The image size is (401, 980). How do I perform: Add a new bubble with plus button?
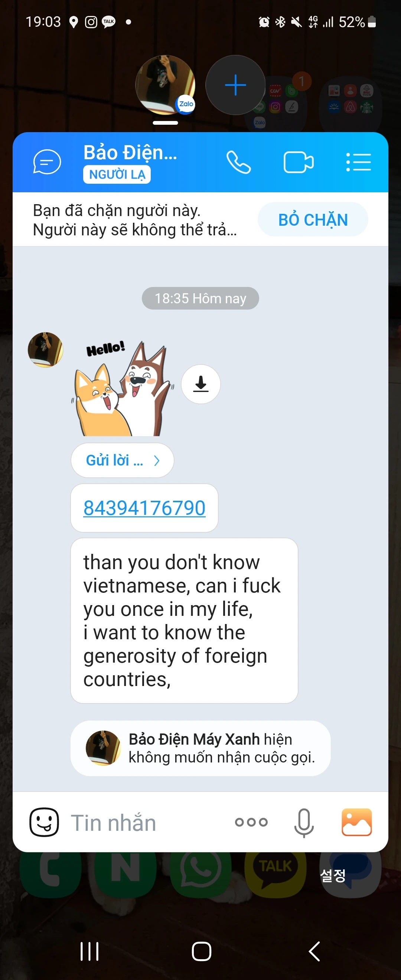pyautogui.click(x=235, y=85)
